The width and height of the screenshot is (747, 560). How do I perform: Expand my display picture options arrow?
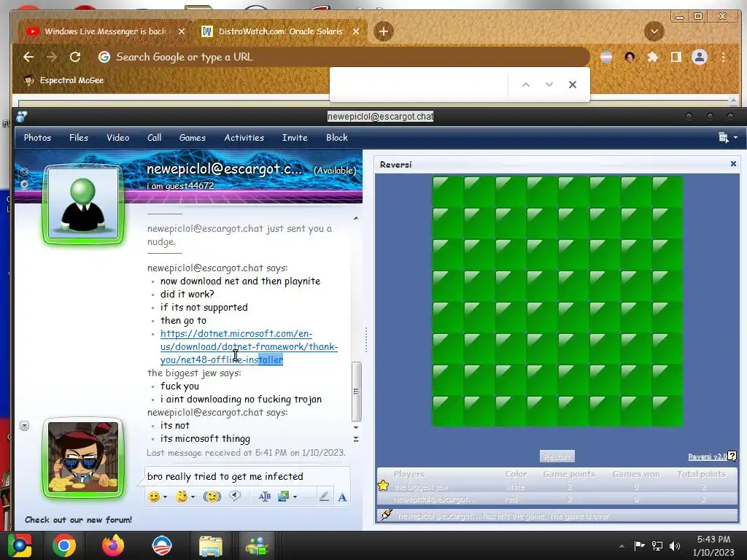(24, 425)
